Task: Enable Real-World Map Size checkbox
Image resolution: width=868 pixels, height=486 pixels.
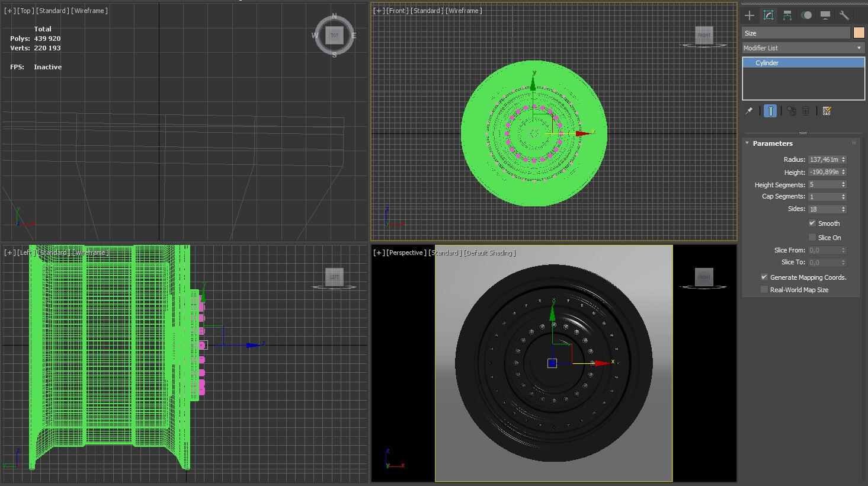Action: [764, 290]
